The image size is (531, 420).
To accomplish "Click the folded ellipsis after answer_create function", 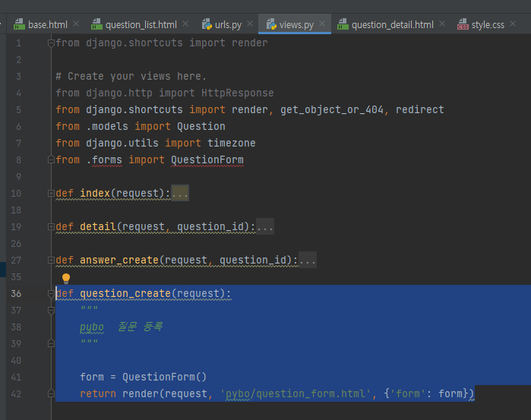I will pos(308,261).
